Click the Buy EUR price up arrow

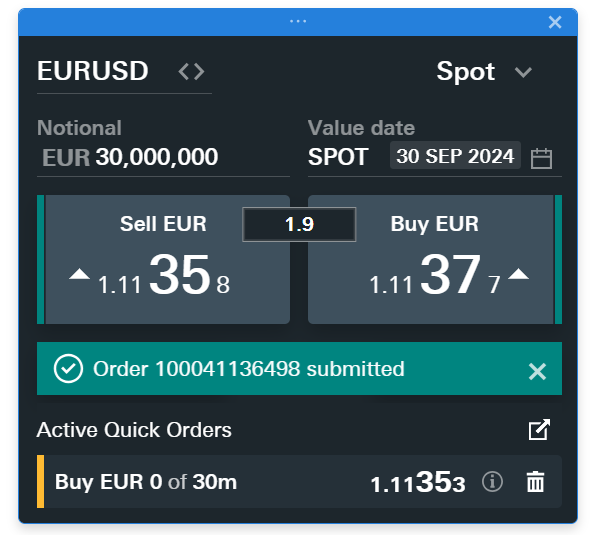point(518,275)
